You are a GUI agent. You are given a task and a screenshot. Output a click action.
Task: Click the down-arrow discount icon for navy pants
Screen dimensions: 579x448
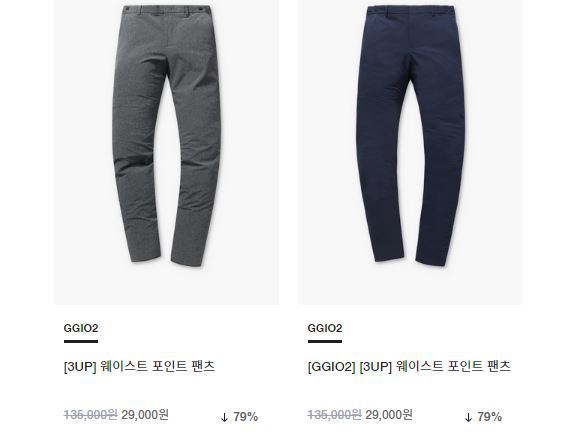(x=468, y=417)
